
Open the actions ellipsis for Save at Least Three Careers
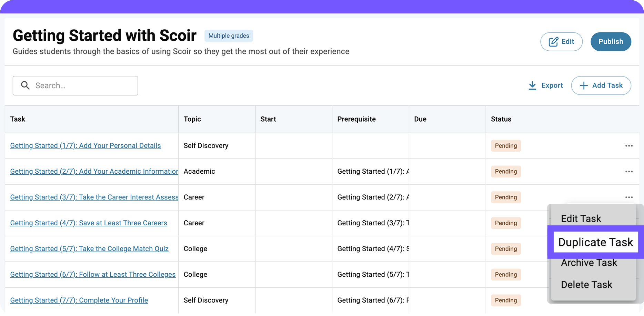pos(629,223)
